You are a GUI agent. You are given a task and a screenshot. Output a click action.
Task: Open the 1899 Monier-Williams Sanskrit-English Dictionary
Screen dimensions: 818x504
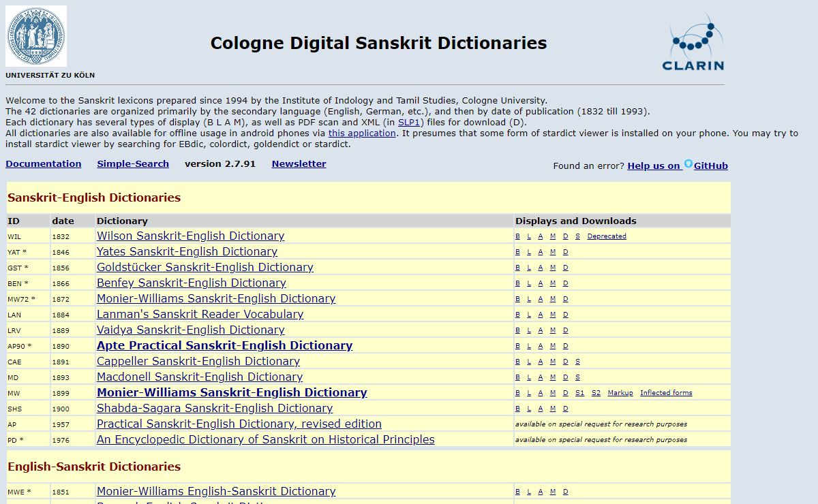(232, 393)
